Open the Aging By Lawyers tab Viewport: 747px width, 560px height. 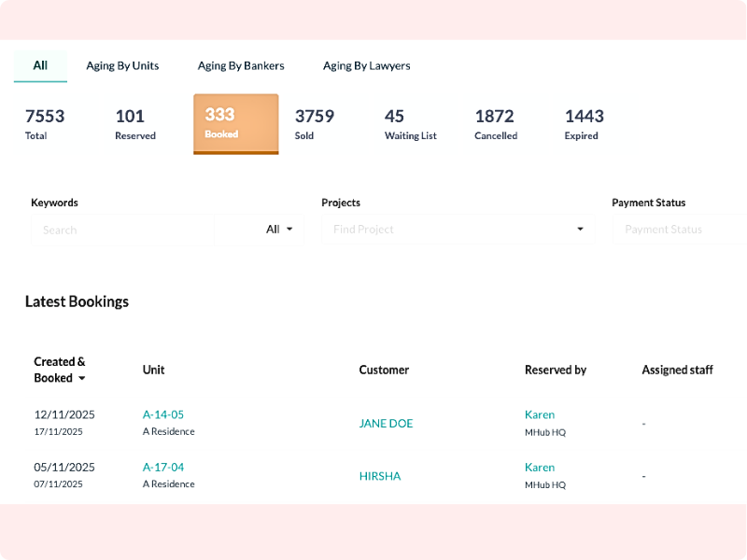366,65
